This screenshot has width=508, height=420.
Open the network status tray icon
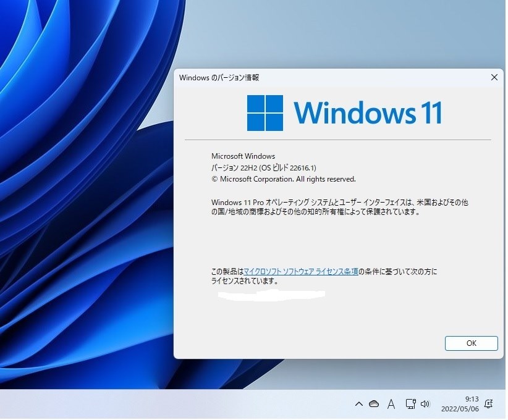(x=410, y=403)
